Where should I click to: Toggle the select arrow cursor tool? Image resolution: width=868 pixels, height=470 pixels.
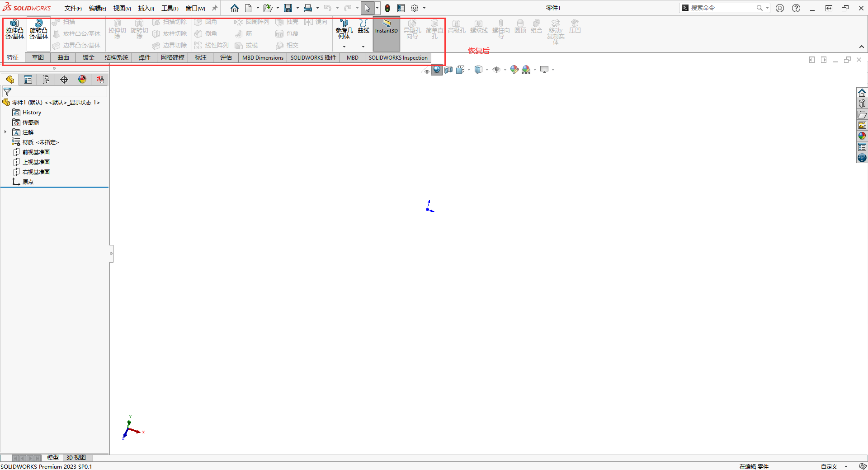[x=368, y=8]
